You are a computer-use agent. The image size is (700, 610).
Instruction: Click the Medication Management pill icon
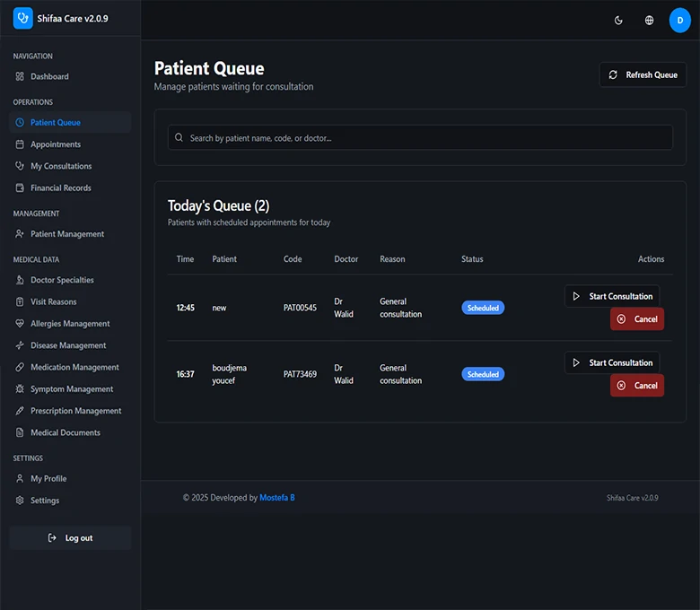coord(20,367)
